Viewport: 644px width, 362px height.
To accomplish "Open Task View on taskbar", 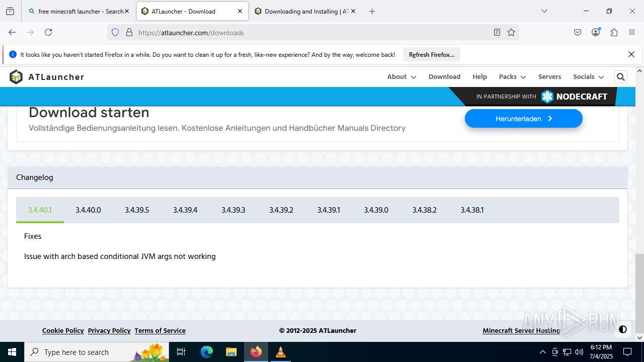I will (x=182, y=352).
